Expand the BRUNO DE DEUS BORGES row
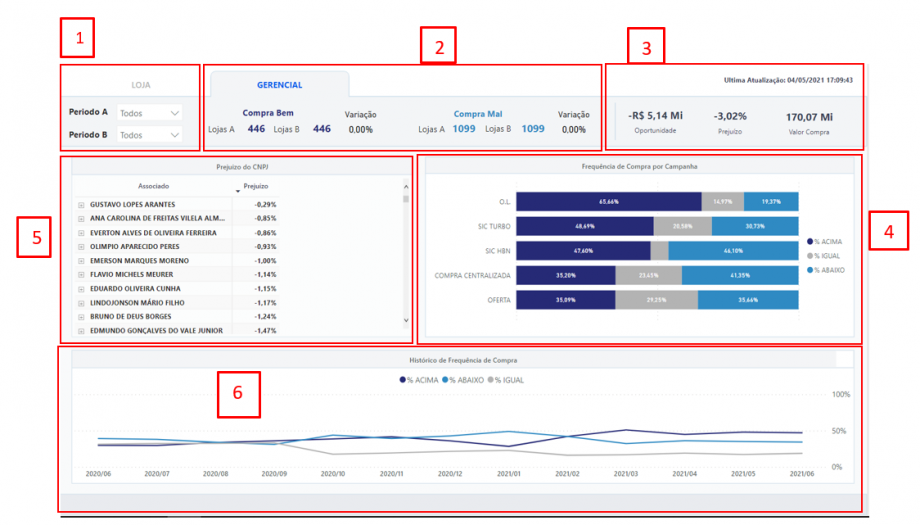The height and width of the screenshot is (525, 920). click(81, 316)
